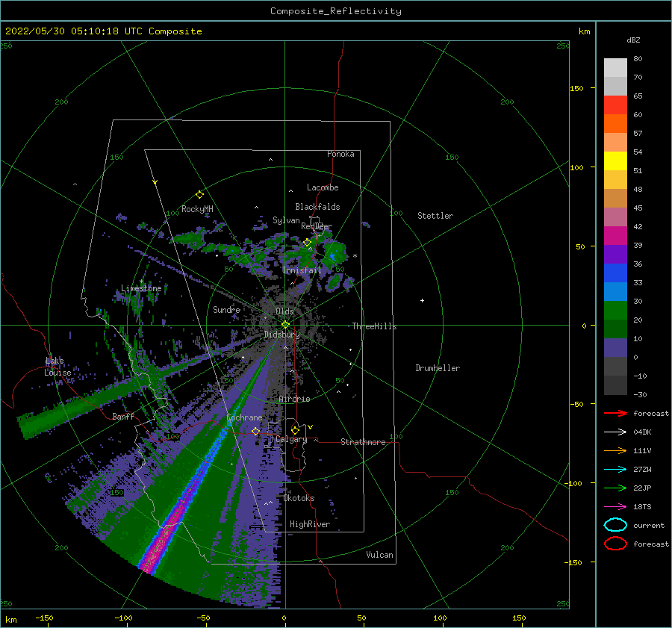Click the yellow diamond marker above Calgary
The width and height of the screenshot is (672, 628).
pos(295,430)
